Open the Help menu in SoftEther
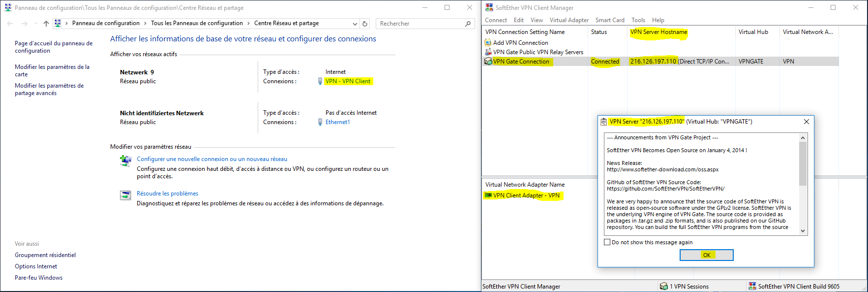Viewport: 868px width, 292px height. [x=658, y=20]
